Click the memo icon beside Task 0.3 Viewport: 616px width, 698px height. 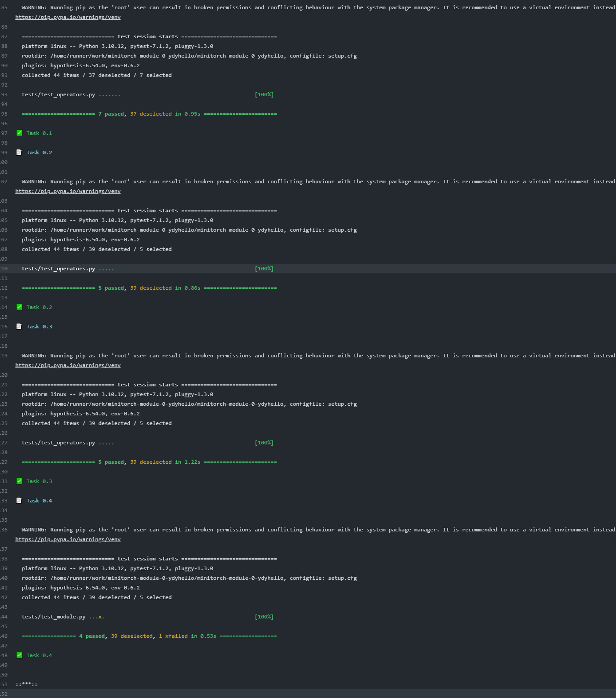[19, 327]
